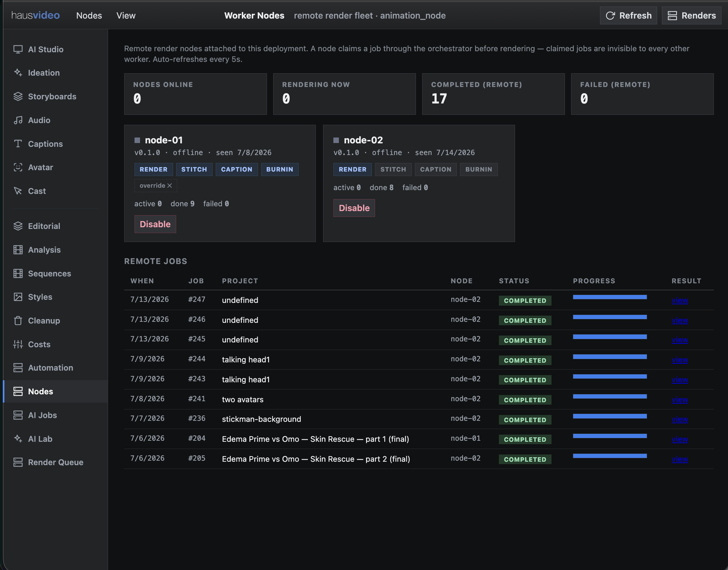Open Storyboards layers icon
Image resolution: width=728 pixels, height=570 pixels.
(18, 96)
